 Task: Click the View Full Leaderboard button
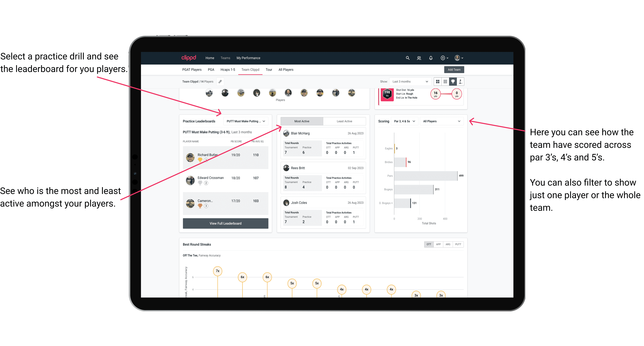225,223
